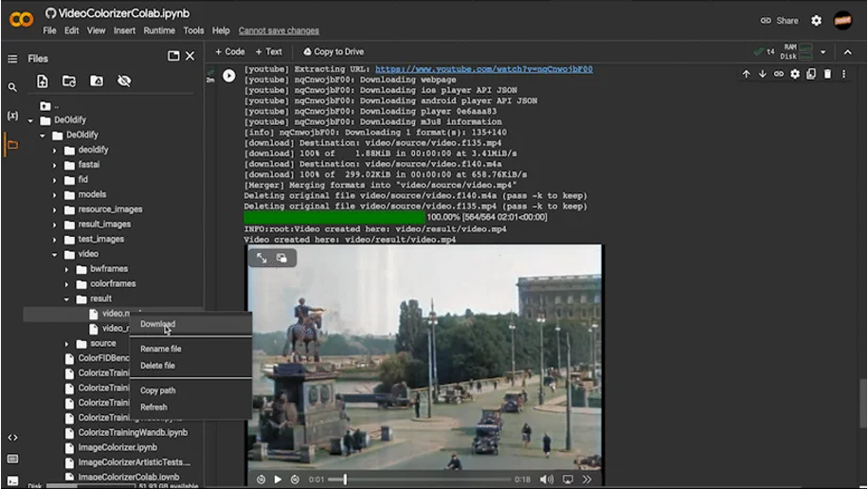Expand the deoldify subfolder
This screenshot has width=868, height=489.
(x=54, y=150)
